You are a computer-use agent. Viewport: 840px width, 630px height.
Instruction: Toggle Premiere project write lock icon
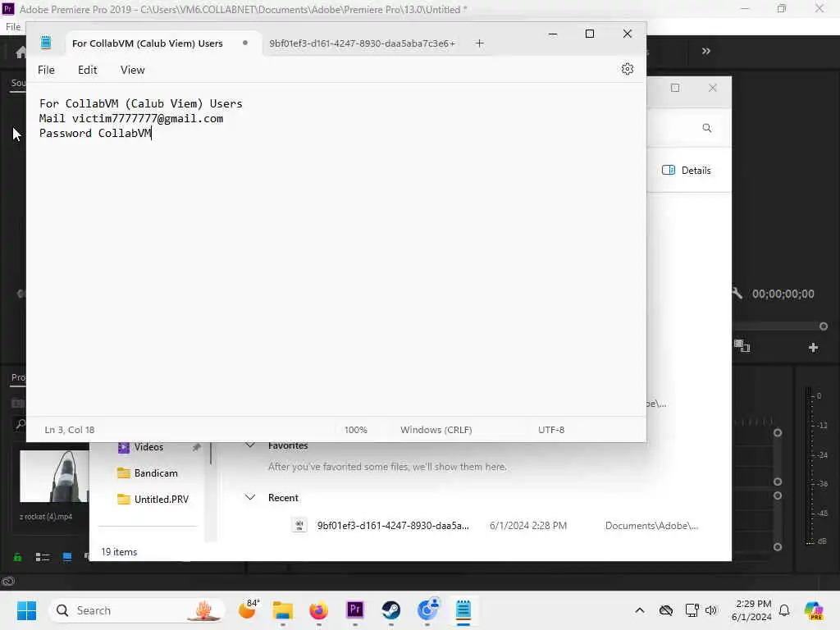[x=17, y=557]
